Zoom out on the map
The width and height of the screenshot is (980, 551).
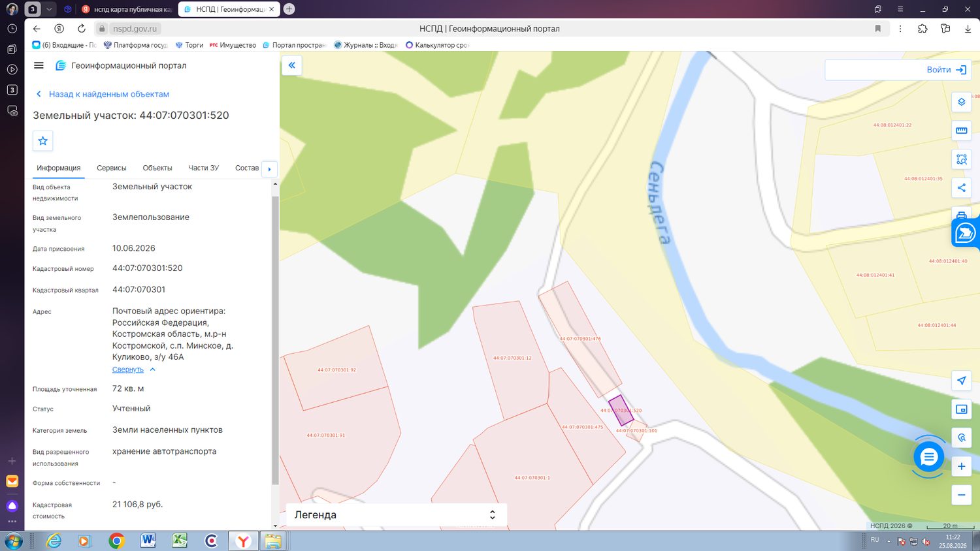coord(961,495)
